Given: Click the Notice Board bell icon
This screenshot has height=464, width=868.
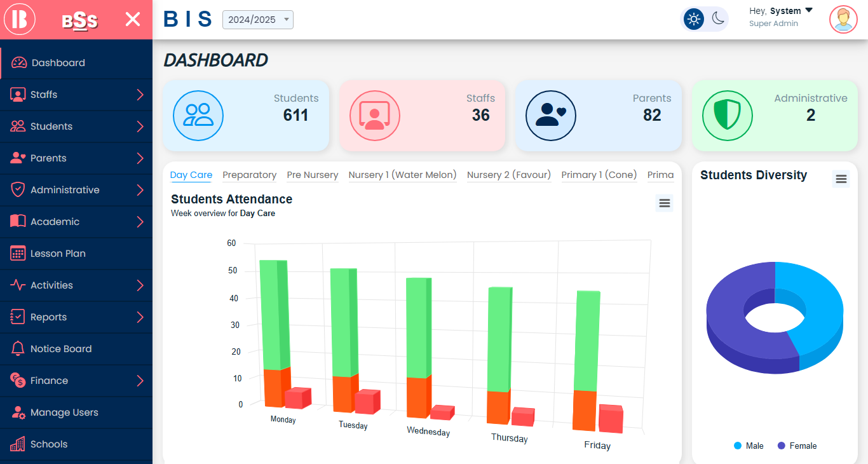Looking at the screenshot, I should coord(18,349).
